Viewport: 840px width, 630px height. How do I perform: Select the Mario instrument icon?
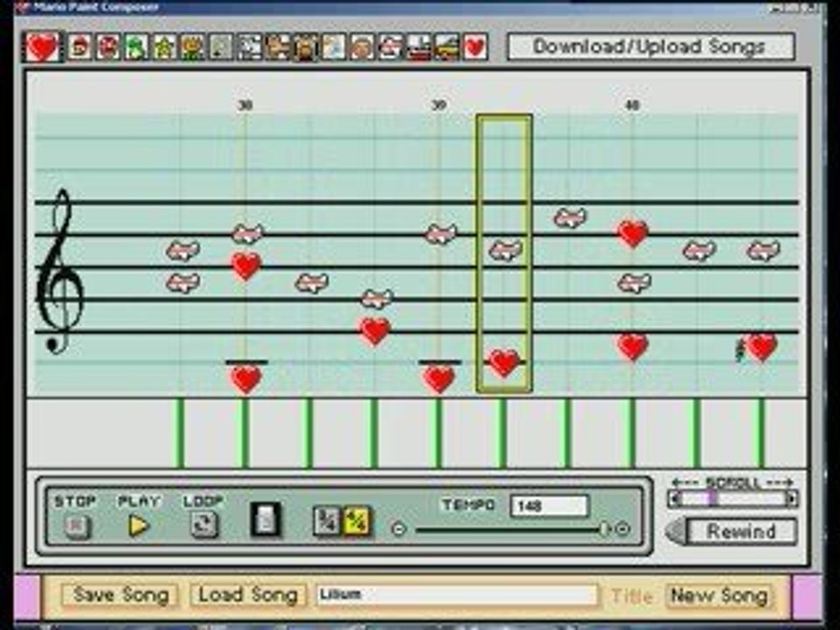80,47
